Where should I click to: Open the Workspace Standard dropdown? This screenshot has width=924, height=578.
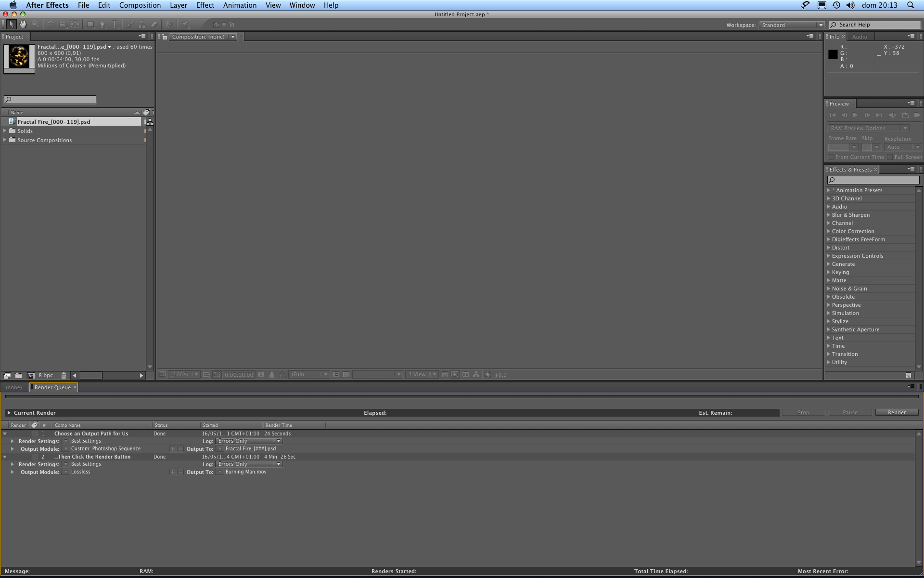[792, 25]
